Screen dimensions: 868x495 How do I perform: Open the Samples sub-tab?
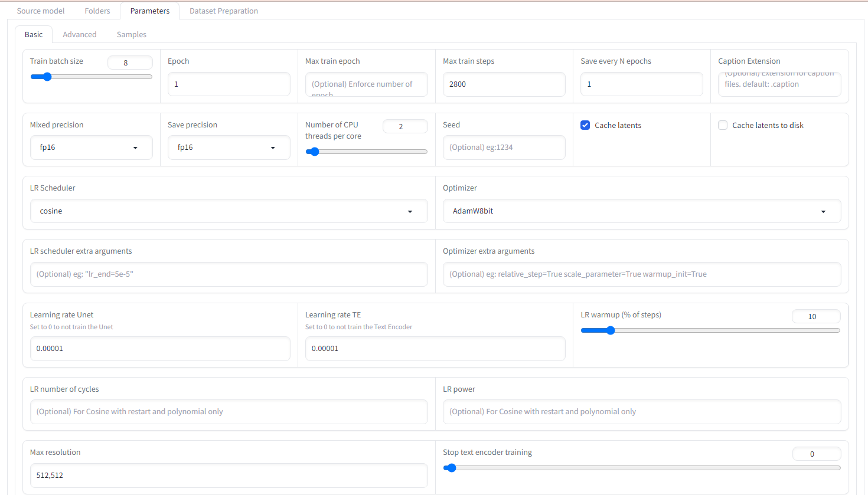click(x=132, y=34)
